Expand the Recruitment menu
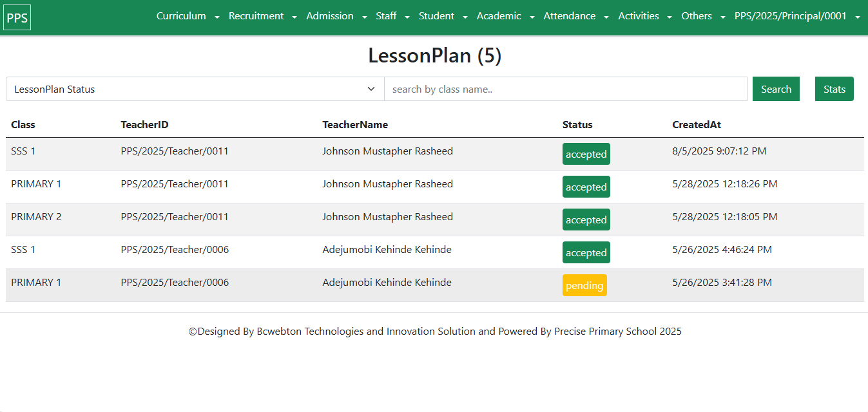 click(x=262, y=16)
